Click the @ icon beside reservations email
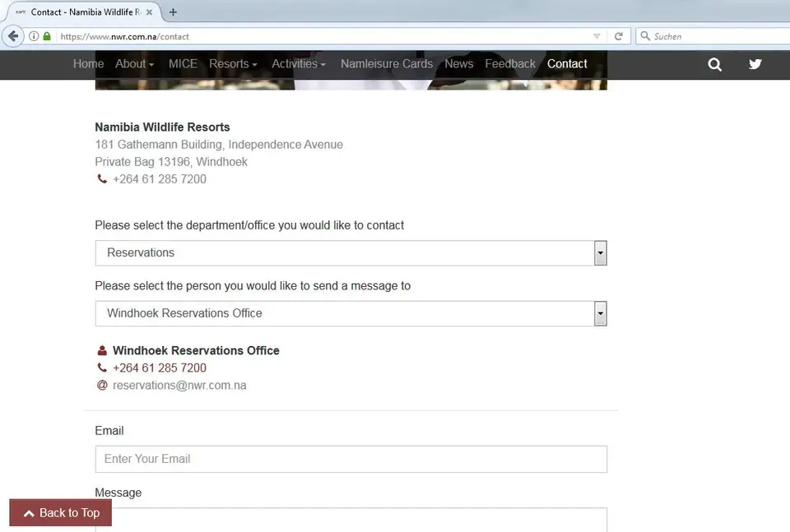Screen dimensions: 790x532 tap(102, 385)
